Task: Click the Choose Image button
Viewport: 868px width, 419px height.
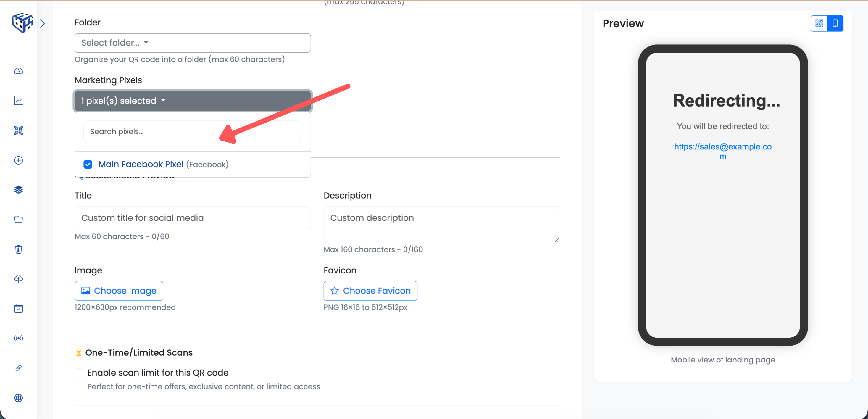Action: click(119, 291)
